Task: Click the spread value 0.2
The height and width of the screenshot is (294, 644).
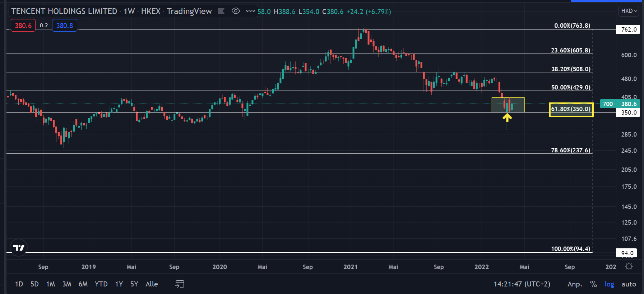Action: point(44,26)
